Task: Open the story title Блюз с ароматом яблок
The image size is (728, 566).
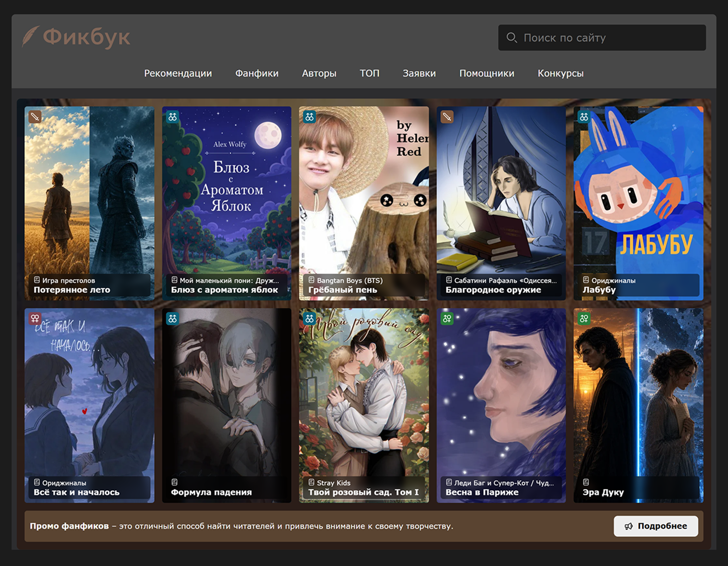Action: pos(225,290)
